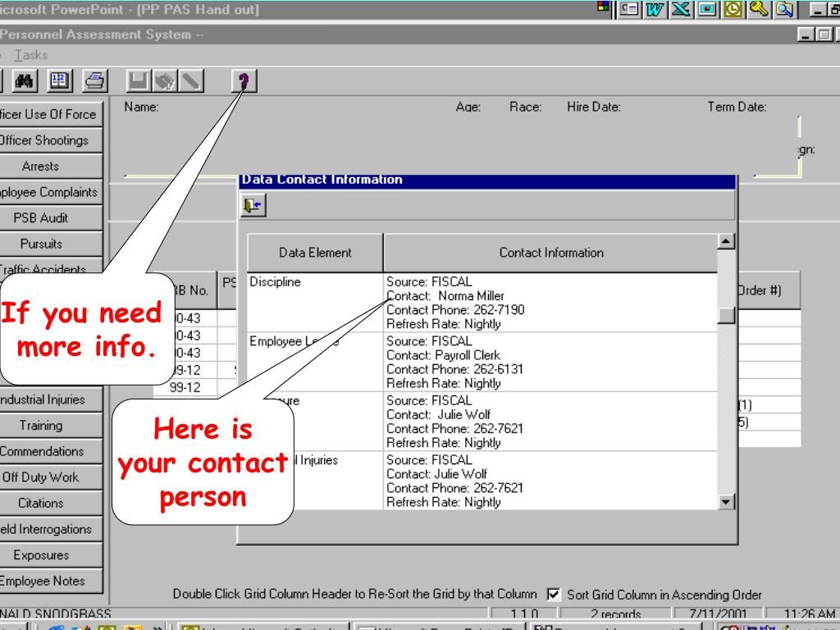
Task: Click the disabled floppy disk save icon
Action: pos(140,80)
